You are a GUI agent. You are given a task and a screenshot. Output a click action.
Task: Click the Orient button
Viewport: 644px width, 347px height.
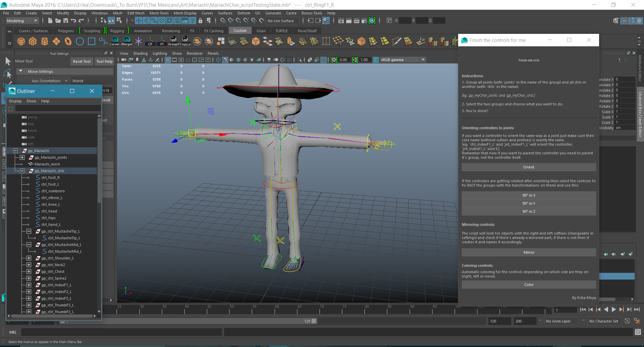coord(529,167)
